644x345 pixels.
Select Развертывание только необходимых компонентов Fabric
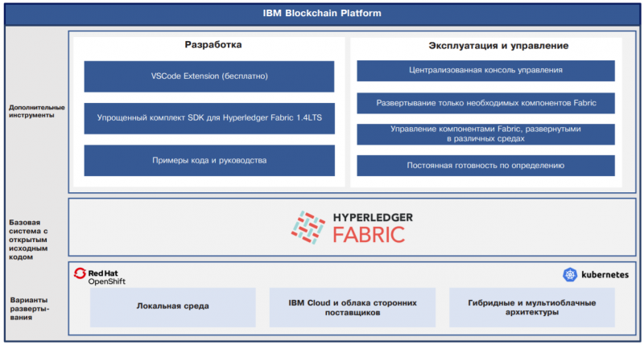(x=486, y=103)
